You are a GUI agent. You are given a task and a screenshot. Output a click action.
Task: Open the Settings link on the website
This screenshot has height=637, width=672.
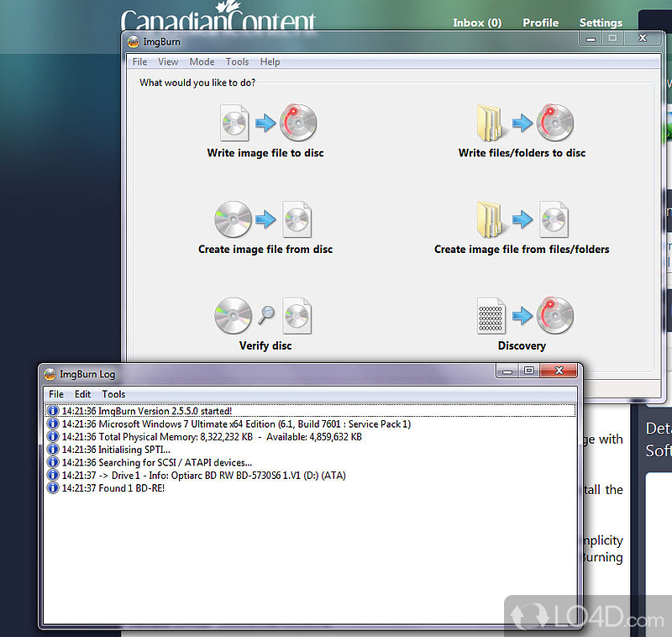pos(601,23)
